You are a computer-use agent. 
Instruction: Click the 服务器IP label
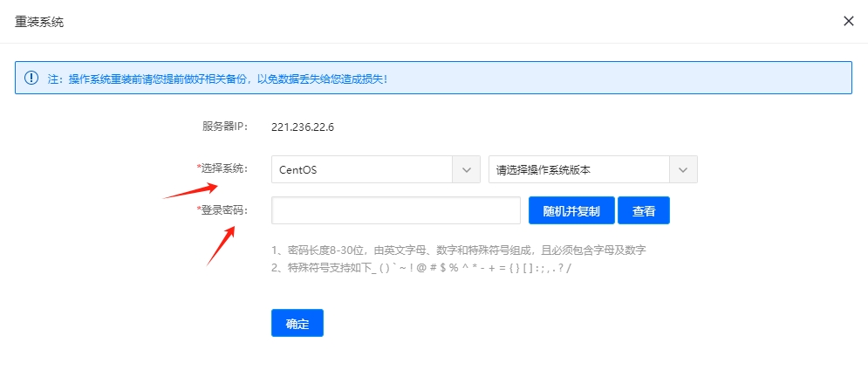[x=225, y=127]
